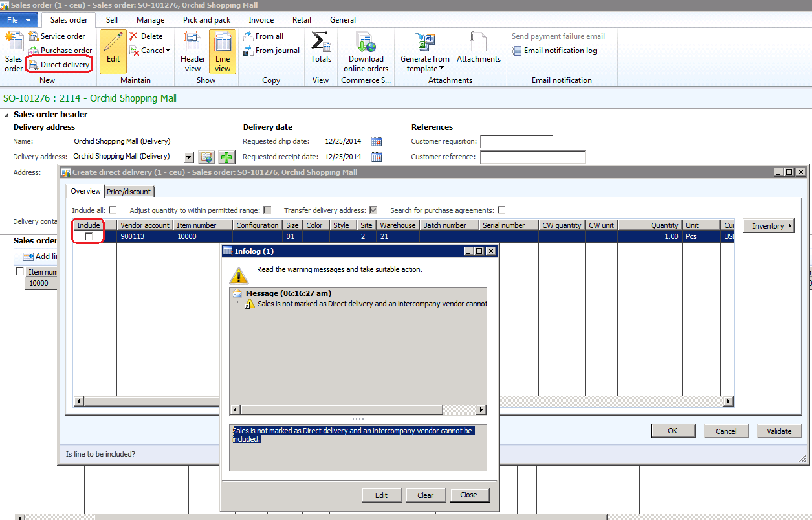Expand the Inventory menu button
The image size is (812, 520).
click(x=768, y=226)
